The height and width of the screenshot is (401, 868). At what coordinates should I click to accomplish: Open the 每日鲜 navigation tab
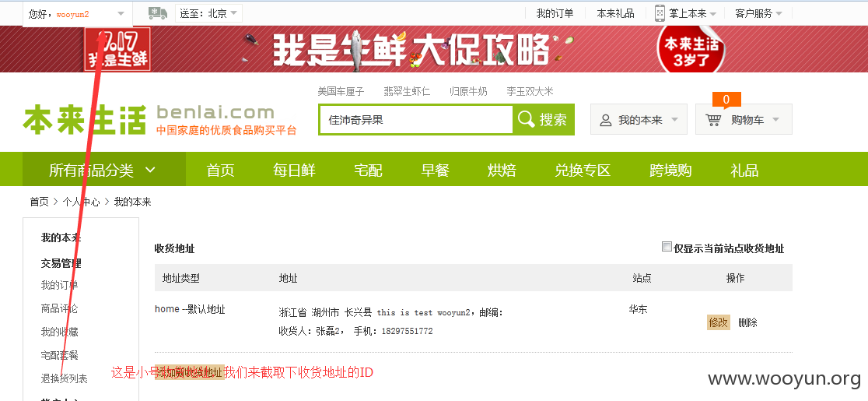pos(294,170)
